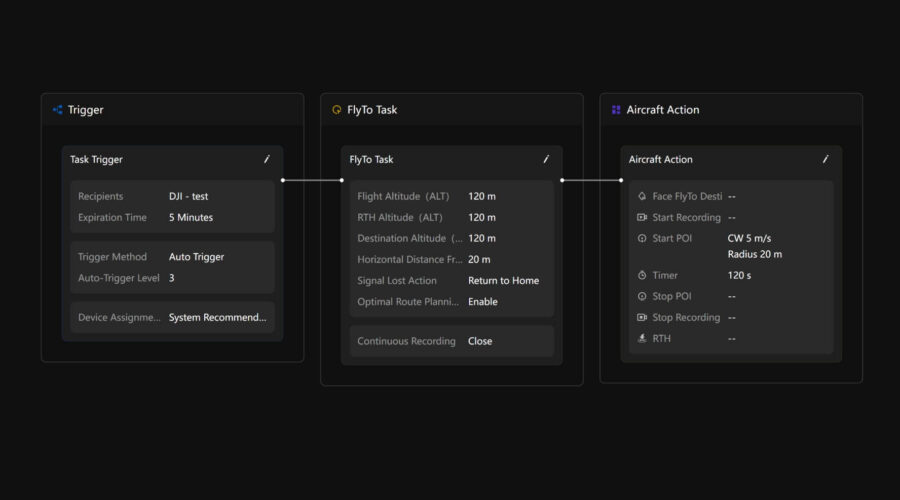Select the Continuous Recording Close value
Viewport: 900px width, 500px height.
click(480, 341)
